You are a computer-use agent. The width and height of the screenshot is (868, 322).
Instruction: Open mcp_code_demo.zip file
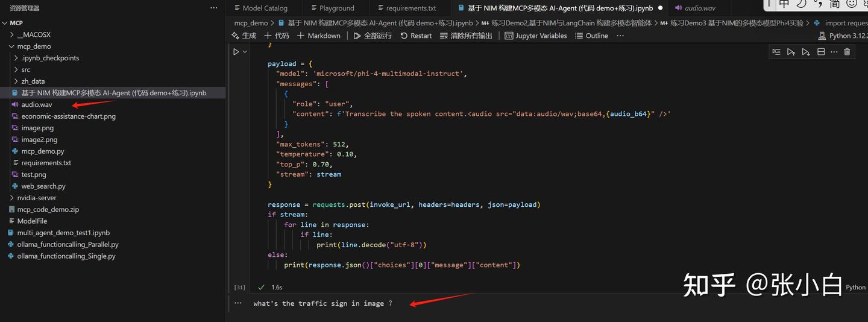[x=113, y=209]
